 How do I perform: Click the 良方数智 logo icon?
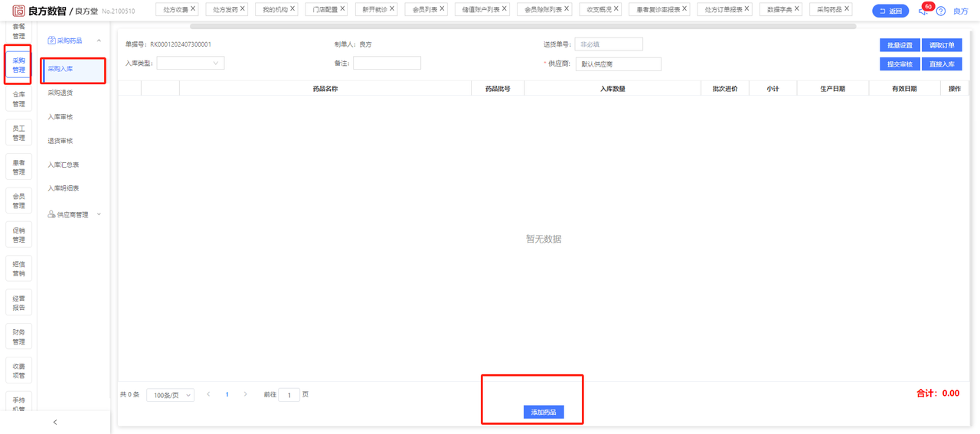(18, 10)
